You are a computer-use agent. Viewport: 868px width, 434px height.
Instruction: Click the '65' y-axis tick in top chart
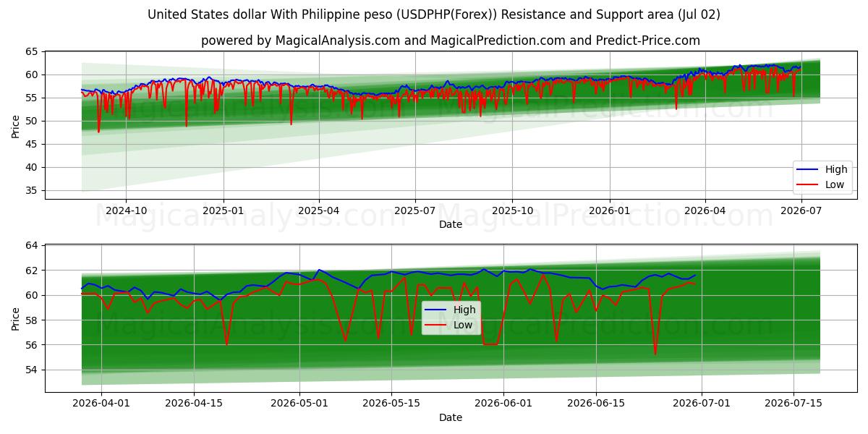[x=32, y=51]
